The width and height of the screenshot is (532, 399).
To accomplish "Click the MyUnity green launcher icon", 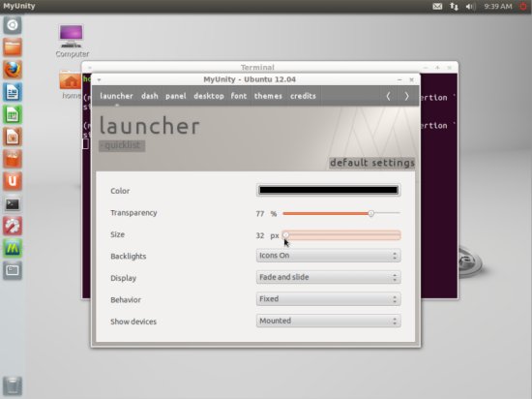I will pos(13,248).
